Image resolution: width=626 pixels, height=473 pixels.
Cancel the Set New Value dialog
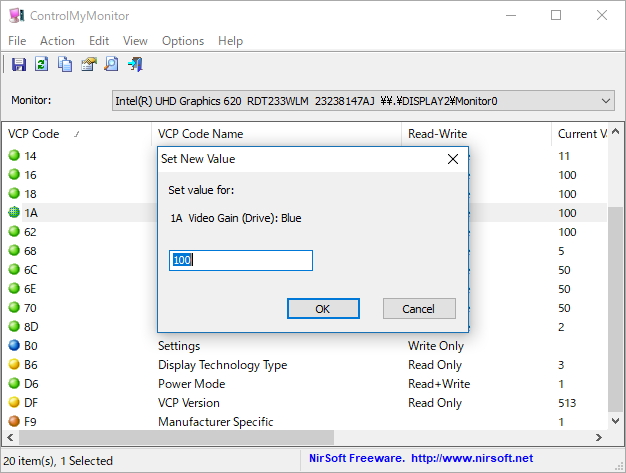tap(419, 309)
